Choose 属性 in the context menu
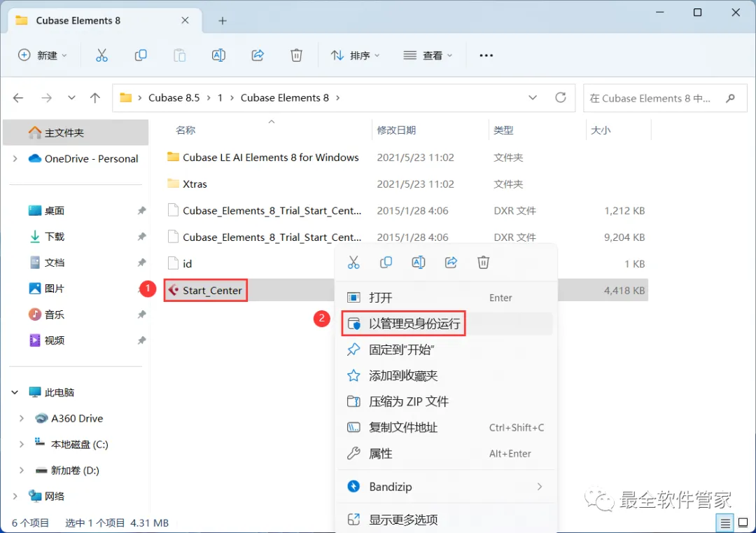 click(x=447, y=453)
